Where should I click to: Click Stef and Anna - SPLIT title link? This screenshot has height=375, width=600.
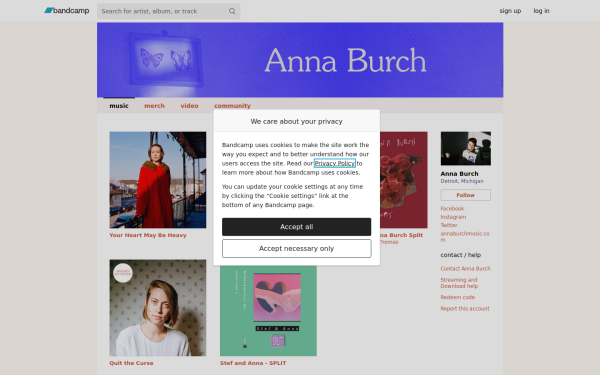pyautogui.click(x=253, y=363)
